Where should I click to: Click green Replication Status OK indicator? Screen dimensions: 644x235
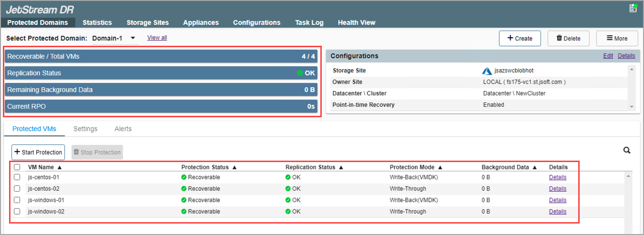click(x=300, y=73)
